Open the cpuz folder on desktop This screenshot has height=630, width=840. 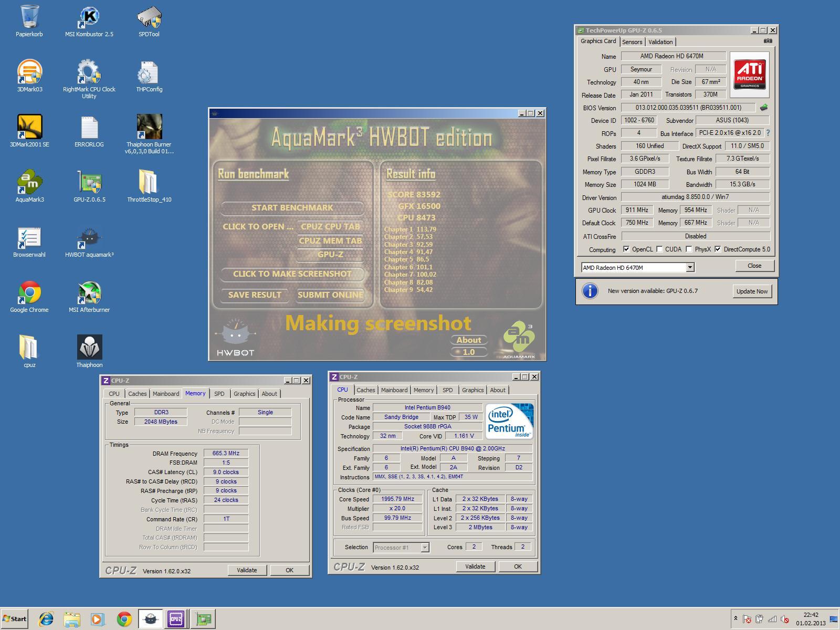(x=29, y=352)
